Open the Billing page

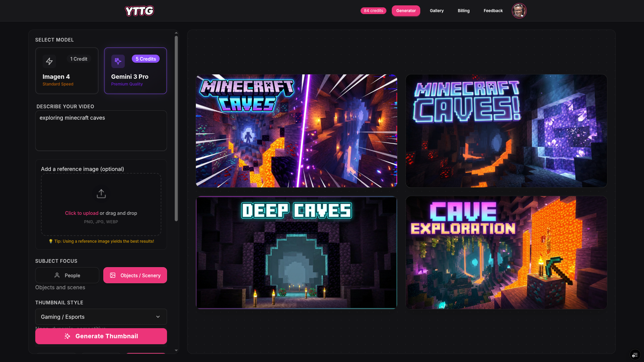[463, 11]
